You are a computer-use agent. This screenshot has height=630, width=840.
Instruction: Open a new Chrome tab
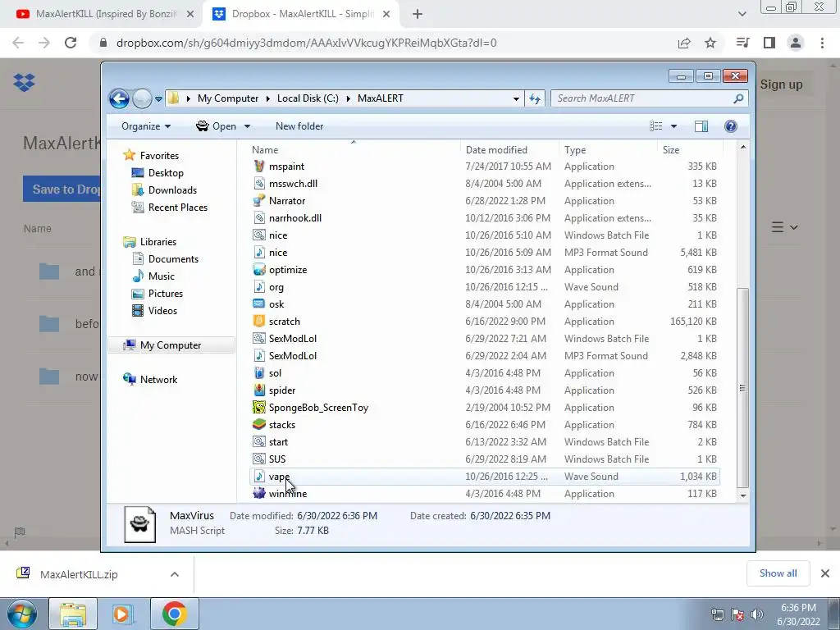[x=418, y=15]
